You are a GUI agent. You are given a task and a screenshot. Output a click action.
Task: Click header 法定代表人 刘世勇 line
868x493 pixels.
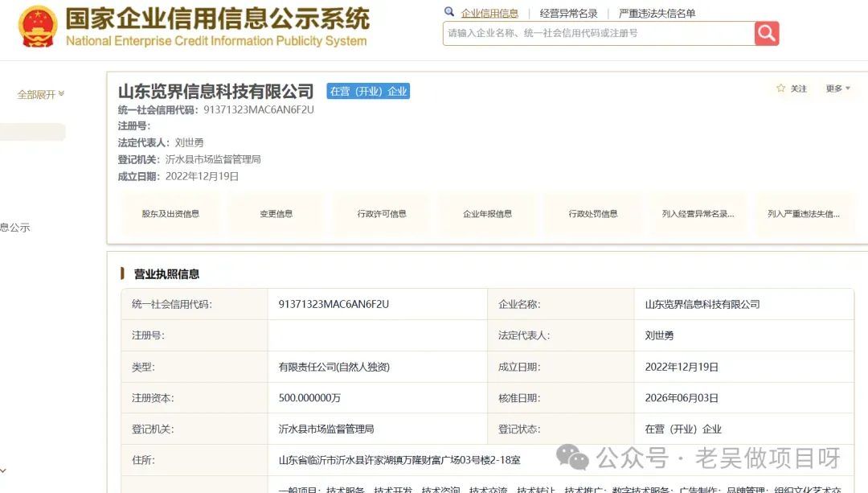(x=161, y=143)
